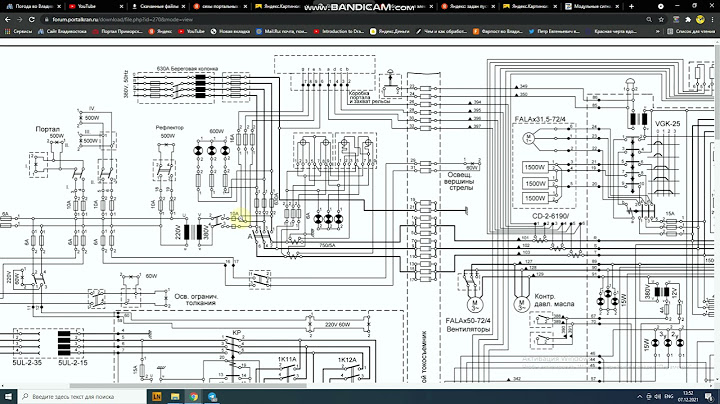
Task: Bookmark this page with the star icon
Action: tap(661, 20)
